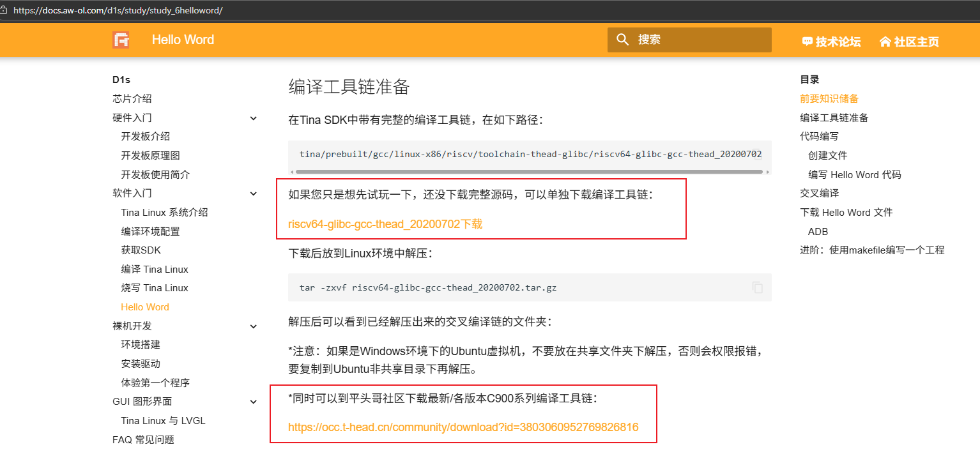Viewport: 980px width, 456px height.
Task: Click the horizontal scrollbar under the toolchain path
Action: pyautogui.click(x=529, y=171)
